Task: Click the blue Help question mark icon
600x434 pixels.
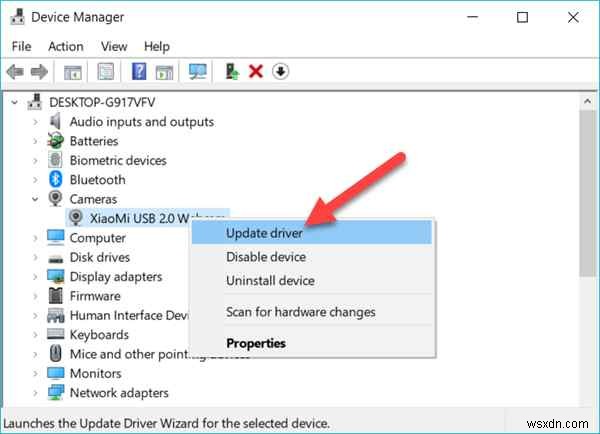Action: [x=139, y=72]
